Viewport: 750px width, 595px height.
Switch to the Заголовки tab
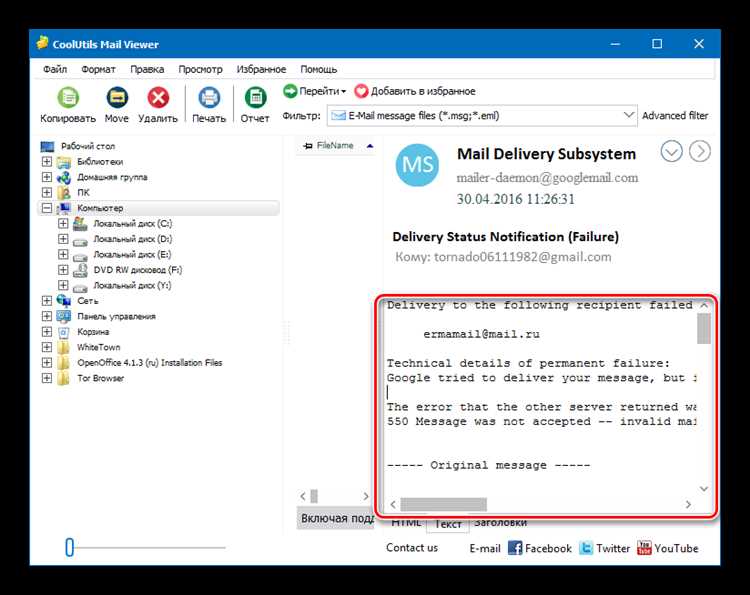501,523
